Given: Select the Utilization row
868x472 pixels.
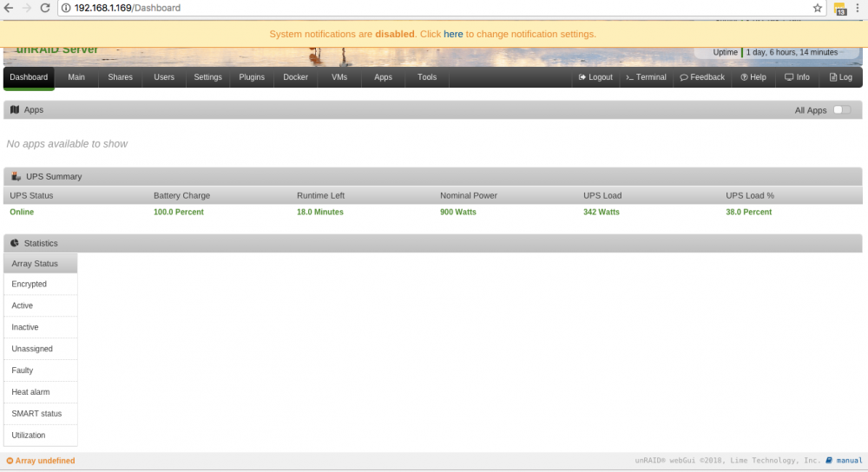Looking at the screenshot, I should coord(41,435).
